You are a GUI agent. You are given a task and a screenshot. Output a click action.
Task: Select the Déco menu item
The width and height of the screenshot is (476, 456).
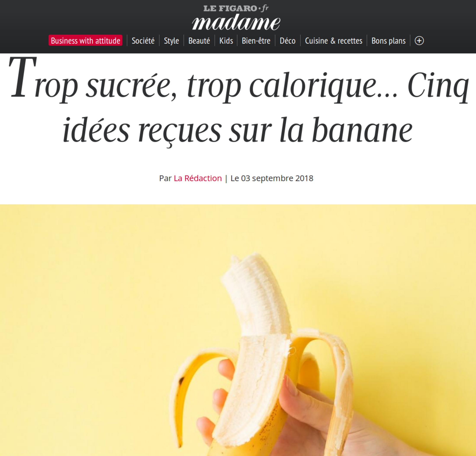pos(288,40)
